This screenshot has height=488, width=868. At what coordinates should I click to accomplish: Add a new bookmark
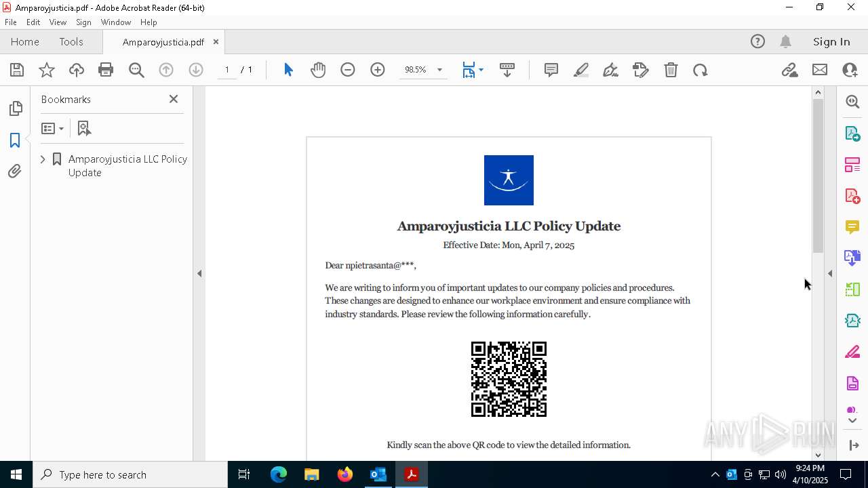point(84,128)
